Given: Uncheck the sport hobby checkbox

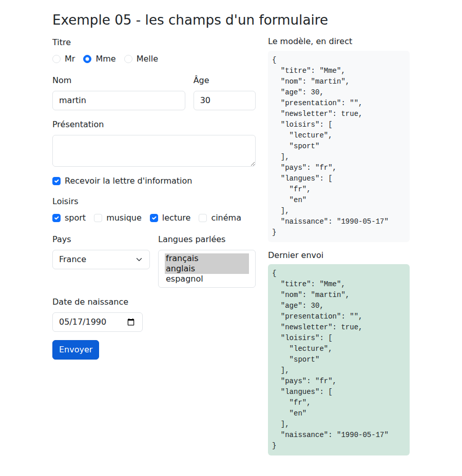Looking at the screenshot, I should 56,218.
